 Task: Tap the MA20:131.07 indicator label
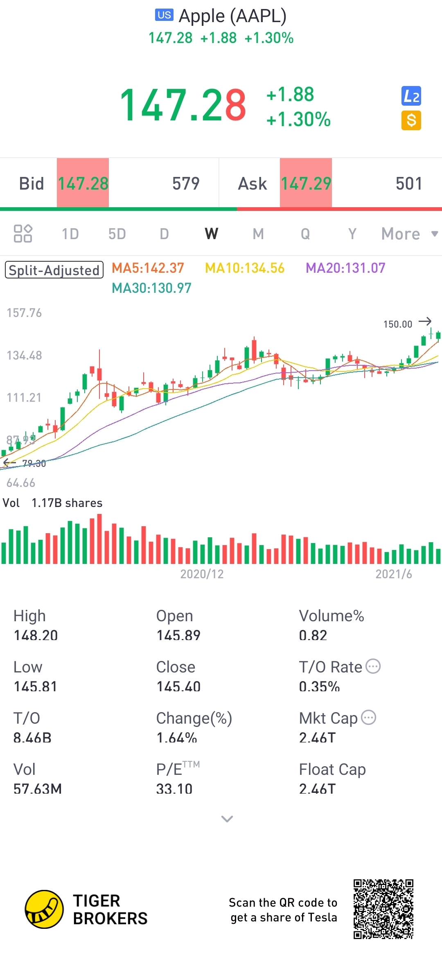(x=346, y=268)
